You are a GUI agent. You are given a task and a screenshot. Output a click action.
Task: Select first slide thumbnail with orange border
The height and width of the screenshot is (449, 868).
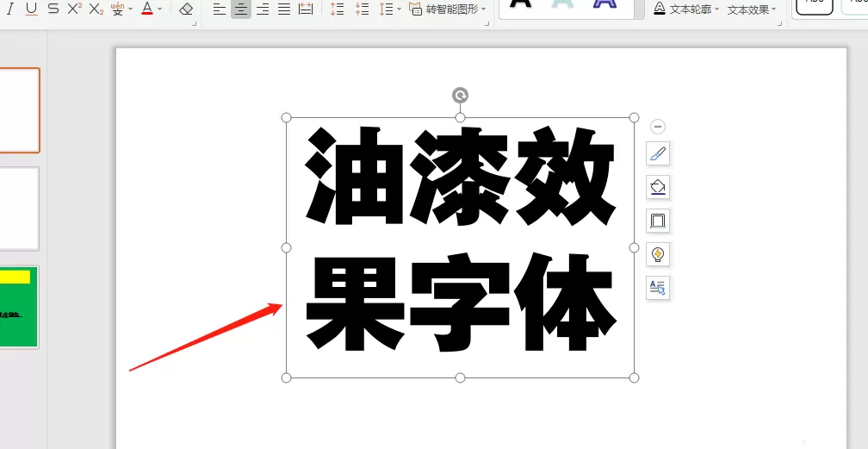tap(19, 110)
